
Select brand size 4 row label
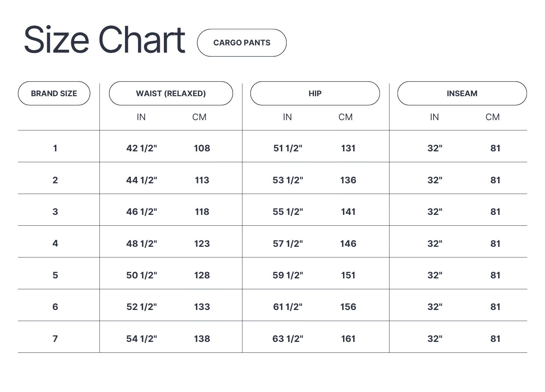point(55,243)
